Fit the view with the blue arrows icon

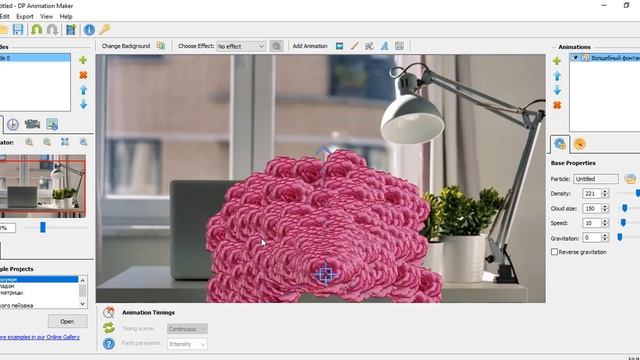[65, 142]
